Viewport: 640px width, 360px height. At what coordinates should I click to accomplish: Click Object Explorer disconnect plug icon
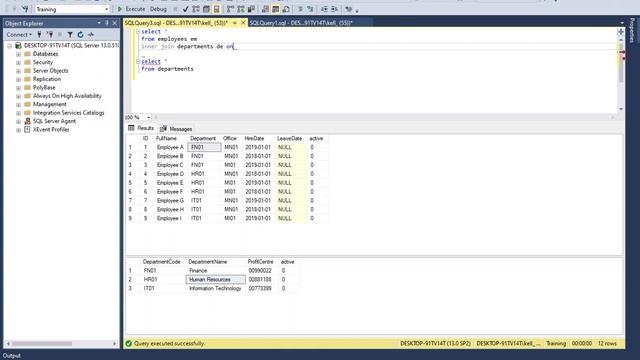click(x=50, y=35)
